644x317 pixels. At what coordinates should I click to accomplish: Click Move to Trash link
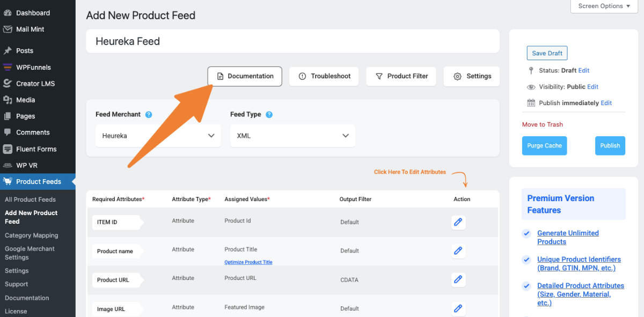tap(543, 124)
